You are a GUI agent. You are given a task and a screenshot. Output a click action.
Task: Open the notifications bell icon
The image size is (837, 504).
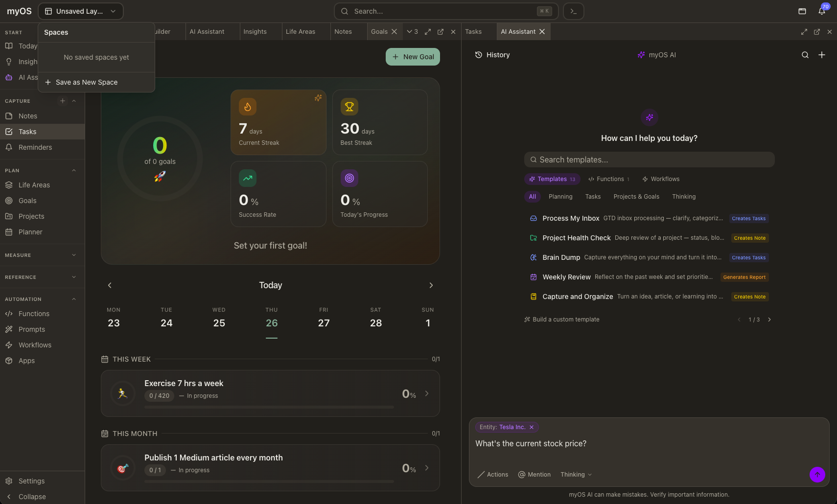click(x=821, y=11)
